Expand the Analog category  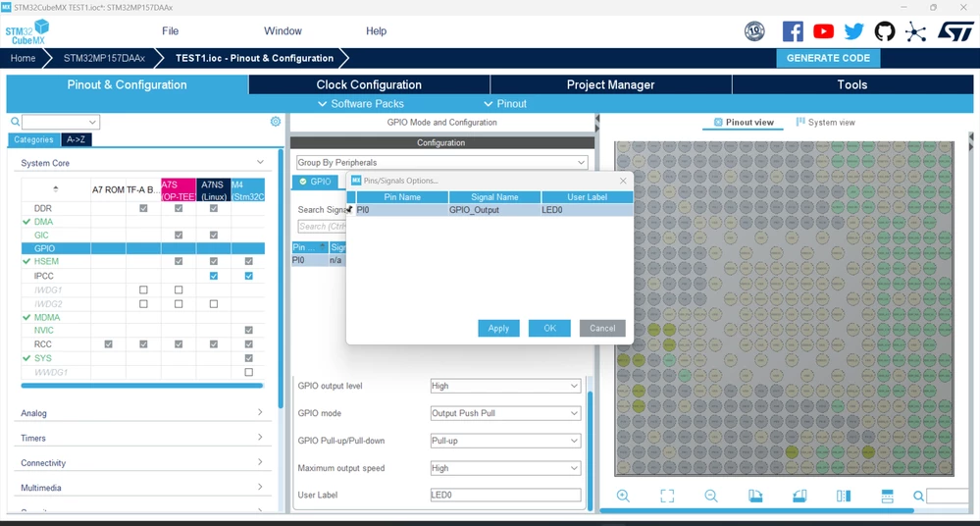click(260, 412)
